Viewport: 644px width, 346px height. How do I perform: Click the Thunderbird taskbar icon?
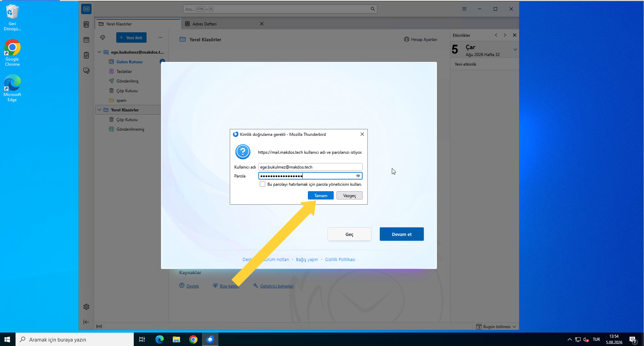[x=210, y=339]
